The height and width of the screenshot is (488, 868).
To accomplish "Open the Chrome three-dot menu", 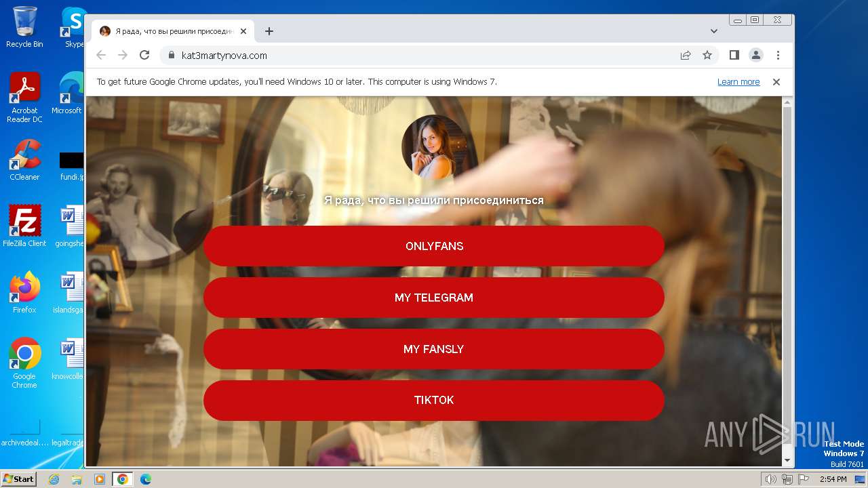I will coord(778,56).
